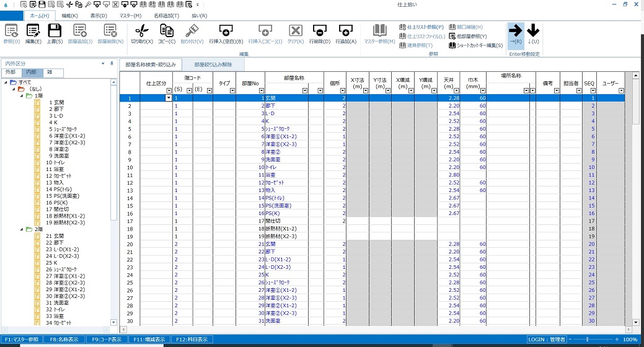The height and width of the screenshot is (347, 644).
Task: Click F1:マスター参照 status button
Action: tap(21, 340)
